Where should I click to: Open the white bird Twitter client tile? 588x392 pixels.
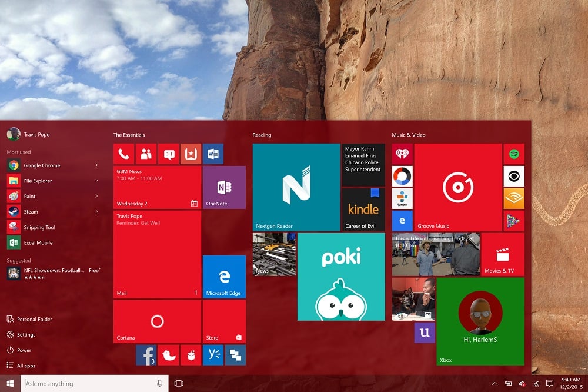(168, 355)
